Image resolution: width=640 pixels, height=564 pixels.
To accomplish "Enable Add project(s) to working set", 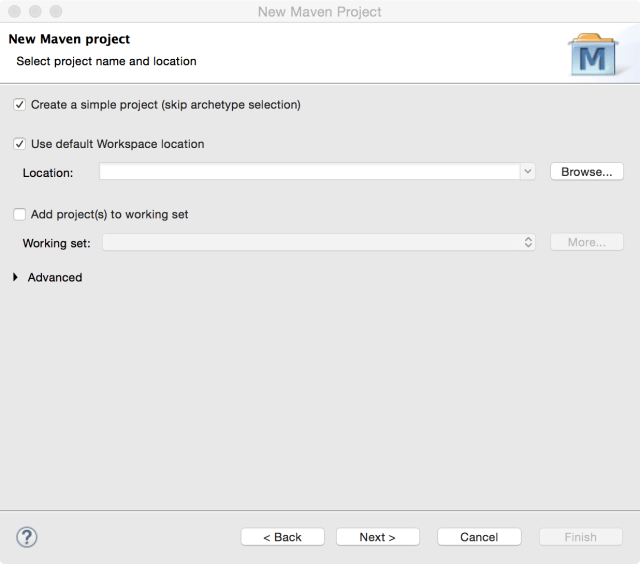I will coord(20,214).
